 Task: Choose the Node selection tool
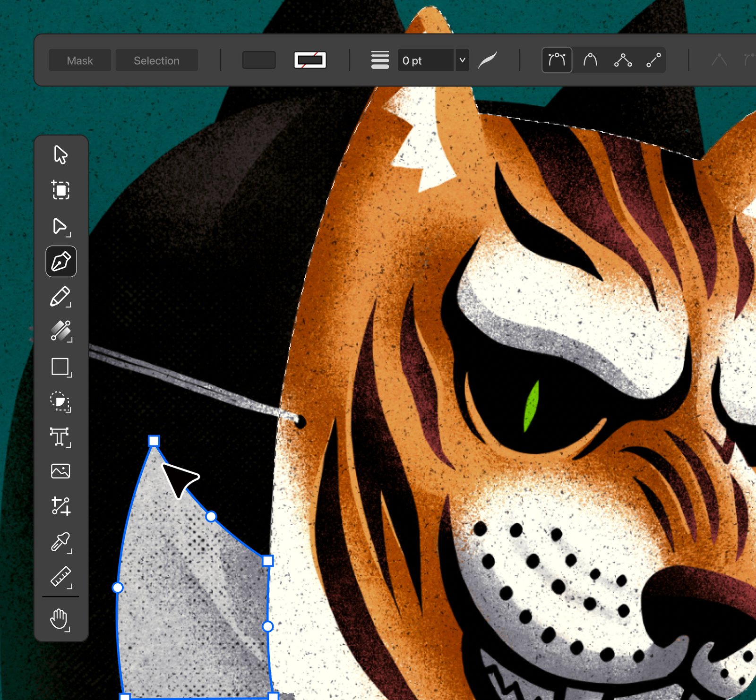pyautogui.click(x=60, y=226)
